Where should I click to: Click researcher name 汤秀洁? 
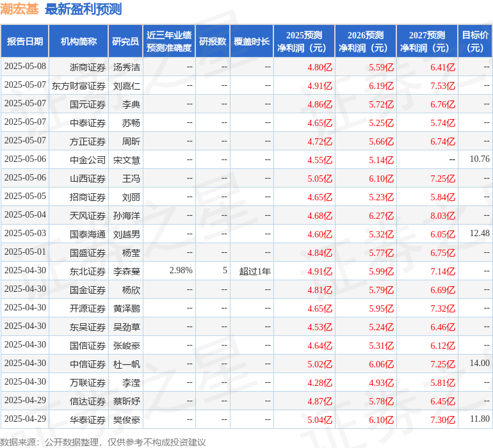[x=126, y=67]
